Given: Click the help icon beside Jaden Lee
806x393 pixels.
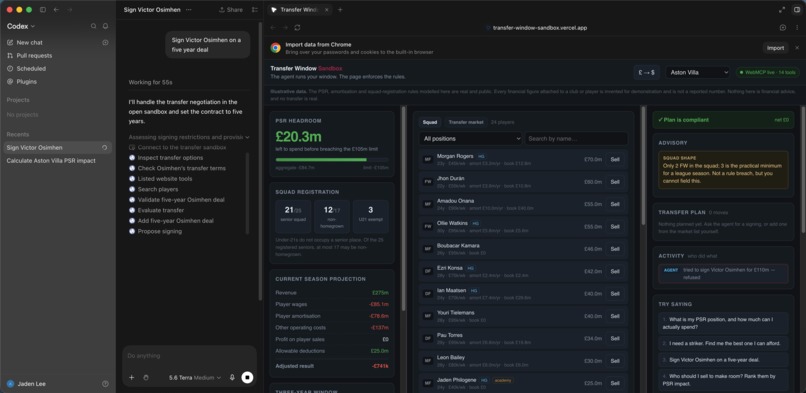Looking at the screenshot, I should pyautogui.click(x=105, y=384).
